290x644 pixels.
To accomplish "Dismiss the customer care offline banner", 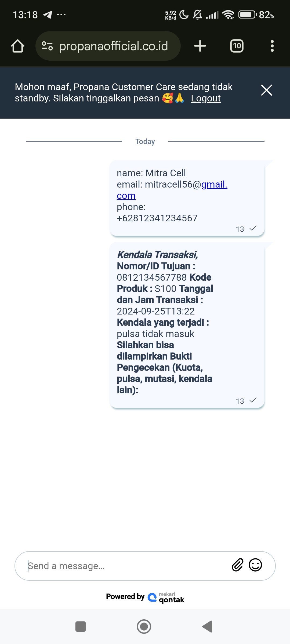I will point(267,90).
